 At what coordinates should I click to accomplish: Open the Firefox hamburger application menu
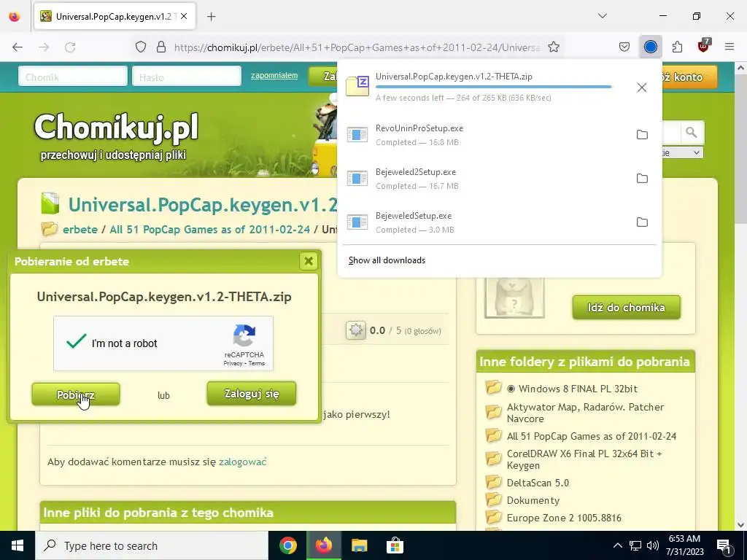tap(729, 47)
